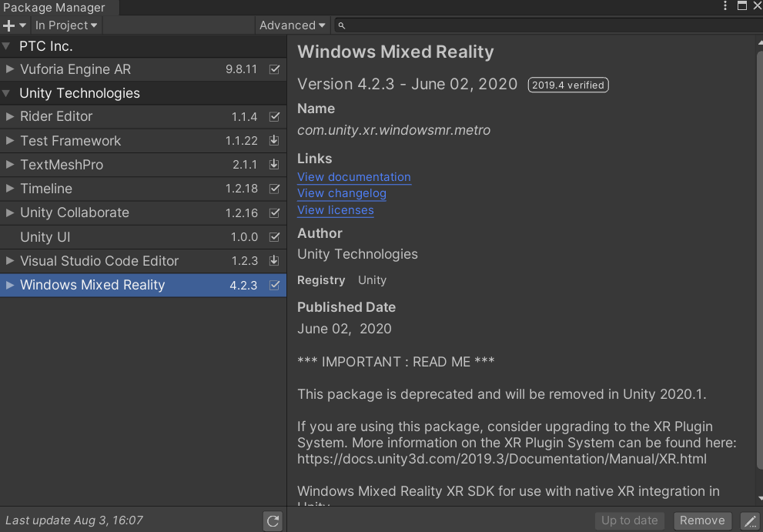
Task: Click Test Framework update available icon
Action: [x=274, y=140]
